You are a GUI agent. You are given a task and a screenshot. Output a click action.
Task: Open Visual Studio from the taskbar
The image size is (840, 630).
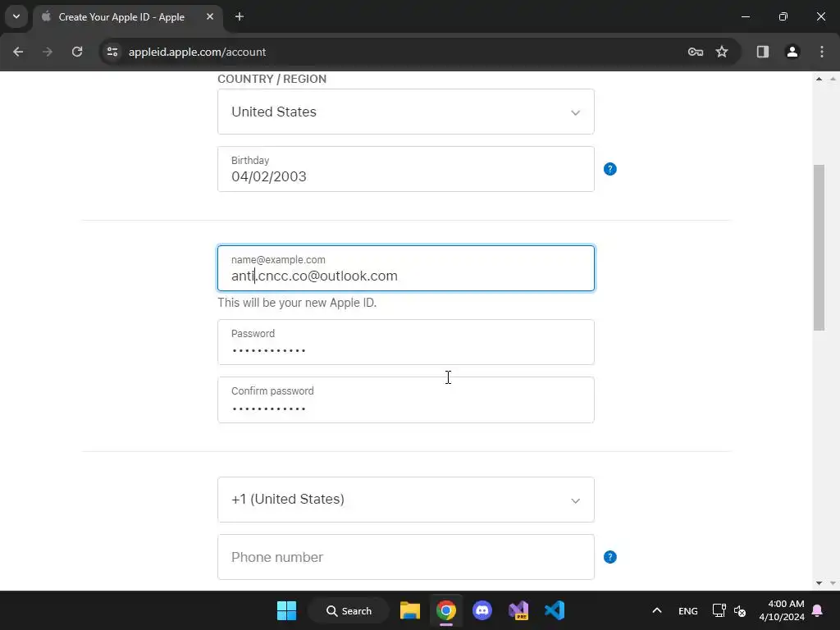click(x=518, y=610)
